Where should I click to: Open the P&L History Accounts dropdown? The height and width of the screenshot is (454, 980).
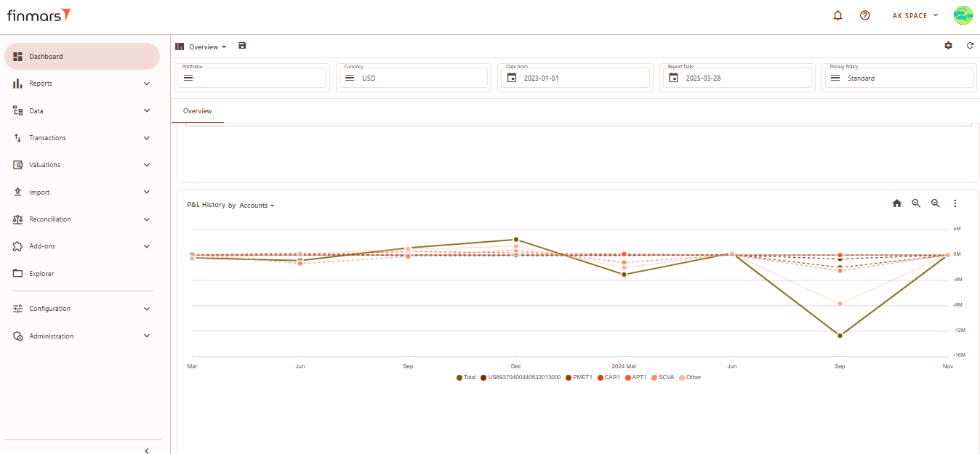coord(257,206)
